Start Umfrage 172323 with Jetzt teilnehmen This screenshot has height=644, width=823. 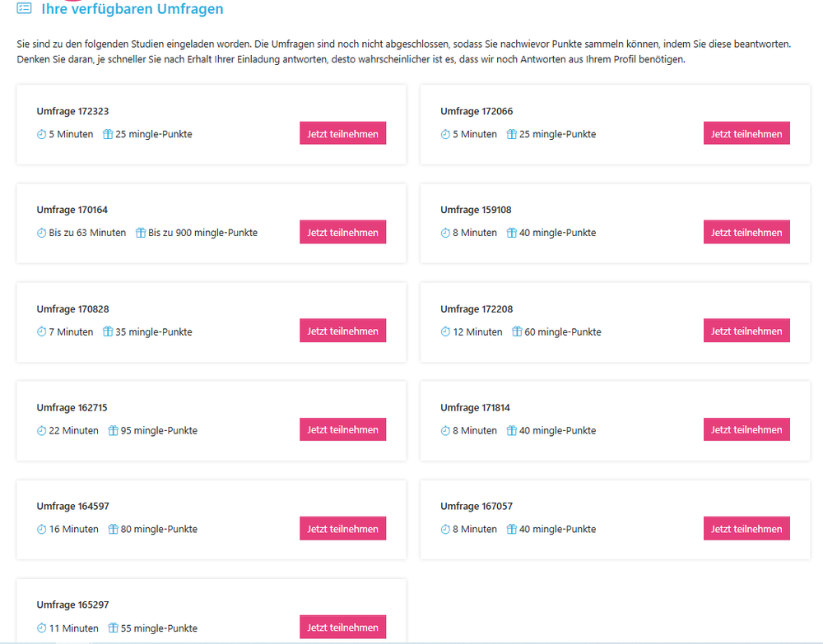pyautogui.click(x=342, y=133)
